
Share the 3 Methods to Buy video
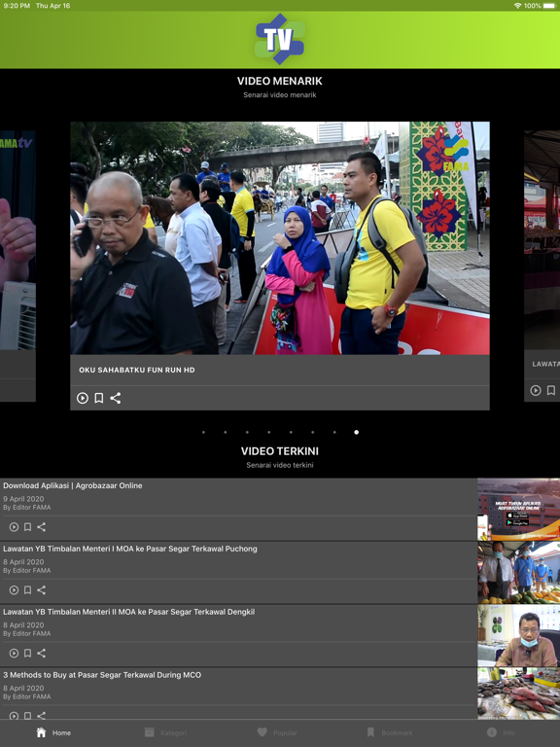[42, 715]
